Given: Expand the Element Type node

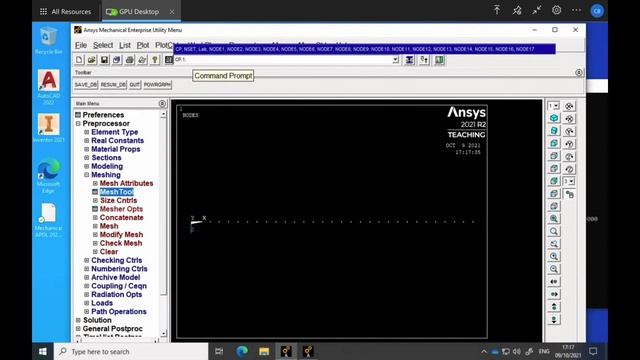Looking at the screenshot, I should (87, 132).
